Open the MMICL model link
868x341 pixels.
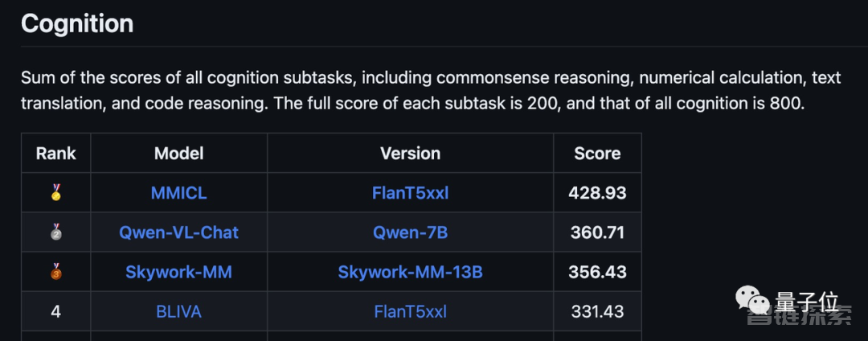tap(178, 193)
